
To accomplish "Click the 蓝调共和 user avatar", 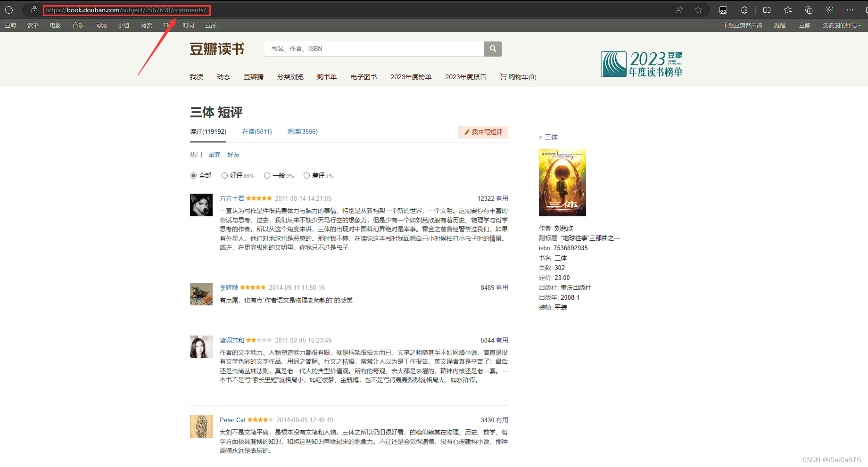I will pos(201,347).
